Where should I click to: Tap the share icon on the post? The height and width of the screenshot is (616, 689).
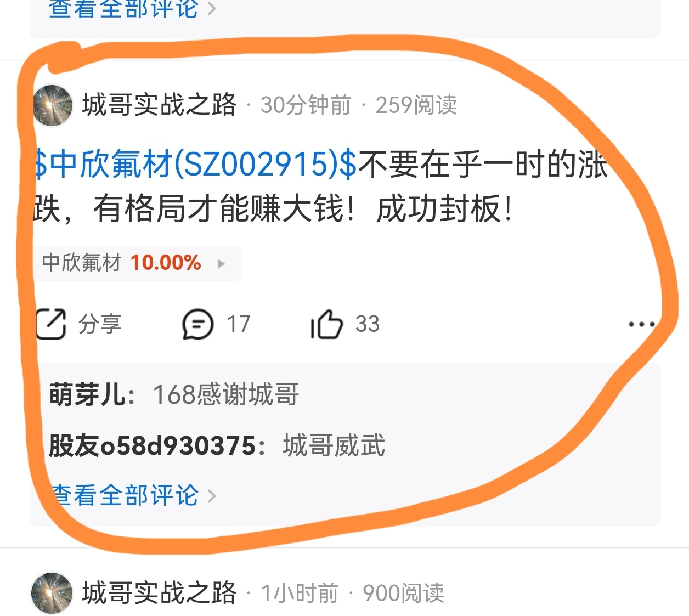[51, 324]
